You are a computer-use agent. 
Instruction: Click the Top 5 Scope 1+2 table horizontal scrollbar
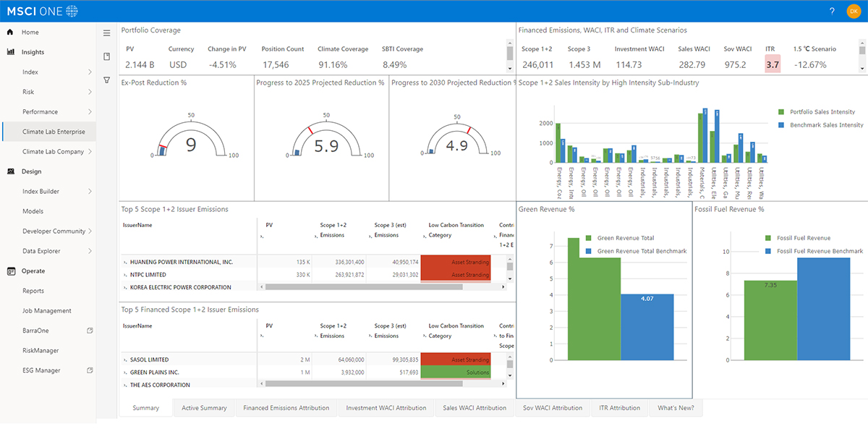[x=383, y=286]
